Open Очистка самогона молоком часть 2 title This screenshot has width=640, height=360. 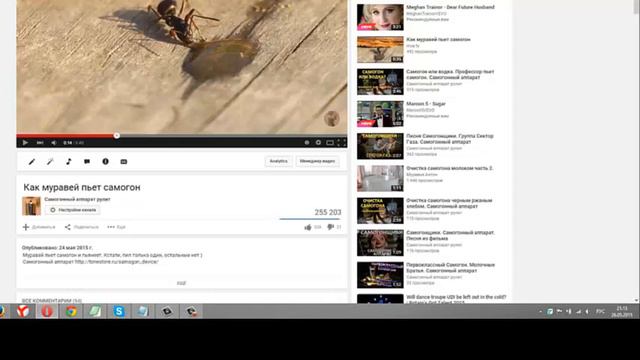449,168
